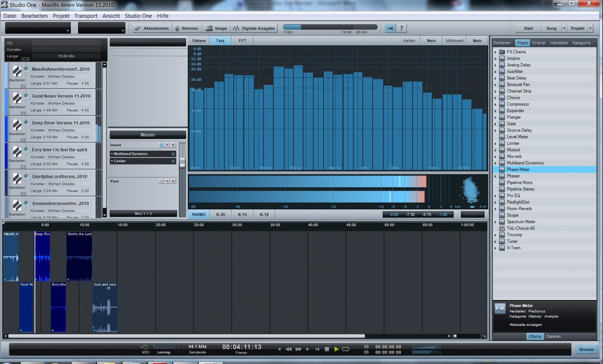Open the Bearbeiten song icon for MasithiAmenVersion1..2010
Screen dimensions: 603x364
17,71
